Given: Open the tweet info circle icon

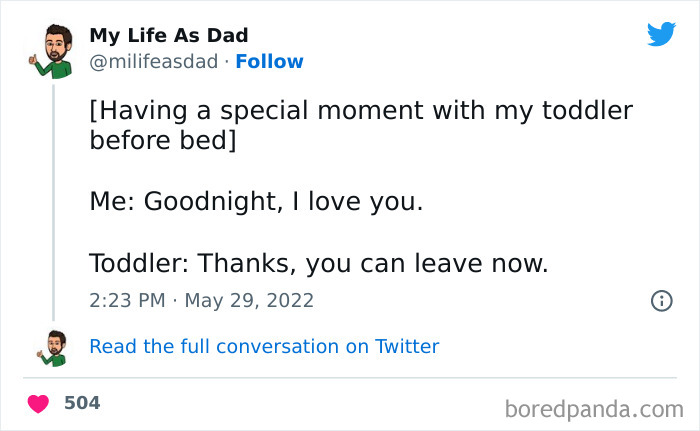Looking at the screenshot, I should 661,300.
